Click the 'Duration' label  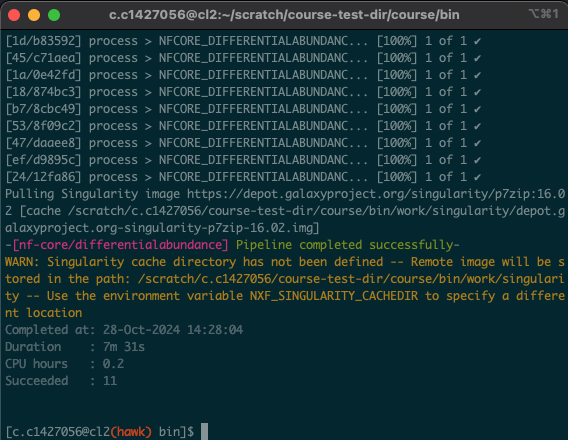tap(33, 347)
